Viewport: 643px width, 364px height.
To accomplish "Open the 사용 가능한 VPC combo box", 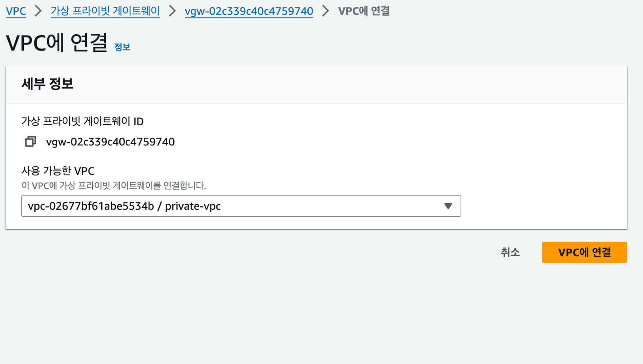I will coord(241,206).
